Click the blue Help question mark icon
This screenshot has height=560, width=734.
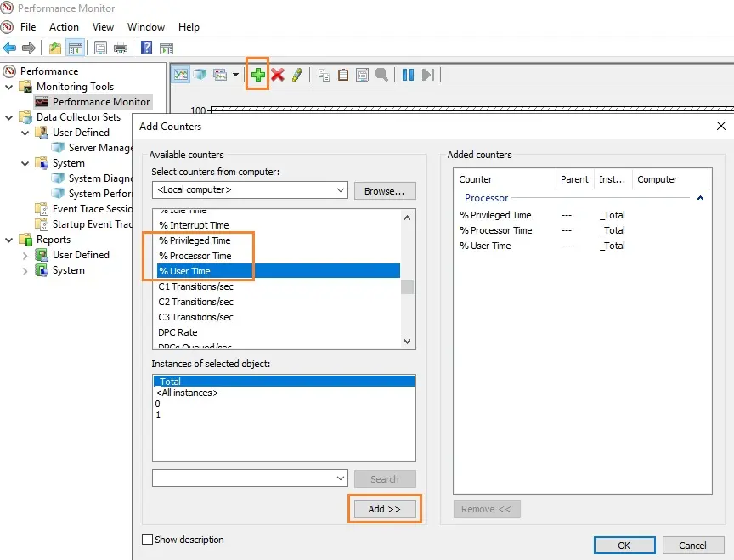147,48
